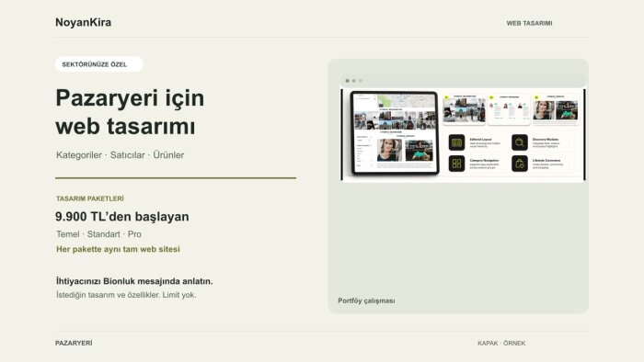
Task: Click the footer "KAPAK · ÖRNEK" text
Action: pyautogui.click(x=501, y=343)
